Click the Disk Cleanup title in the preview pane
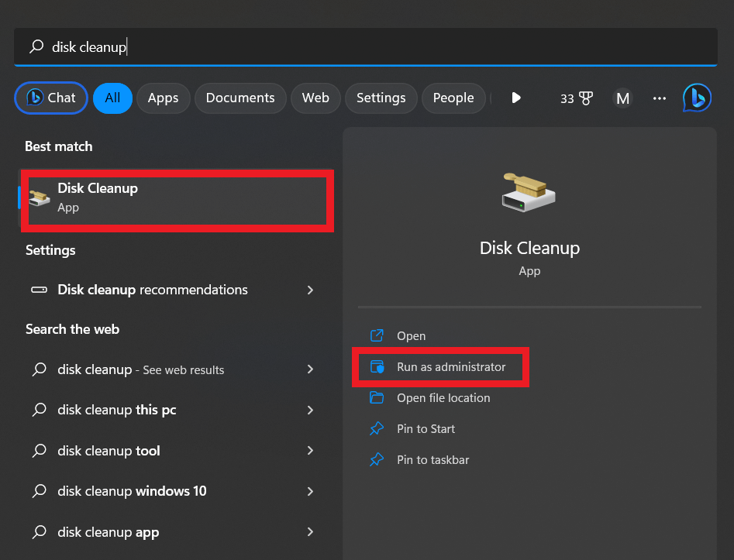Image resolution: width=734 pixels, height=560 pixels. [x=529, y=248]
